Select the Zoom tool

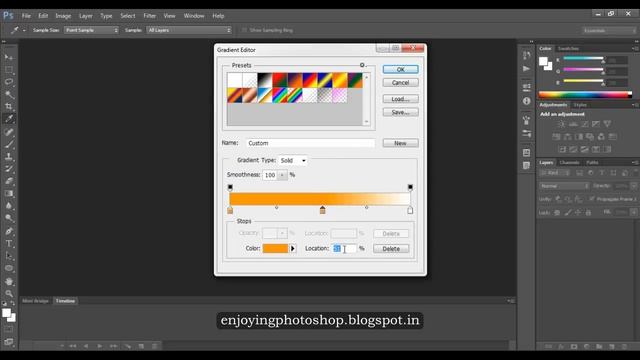click(x=9, y=293)
